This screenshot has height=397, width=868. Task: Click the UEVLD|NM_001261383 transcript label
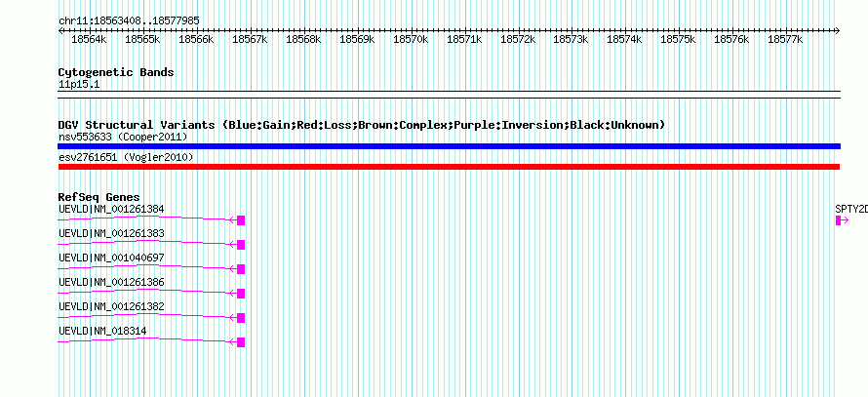[x=111, y=233]
